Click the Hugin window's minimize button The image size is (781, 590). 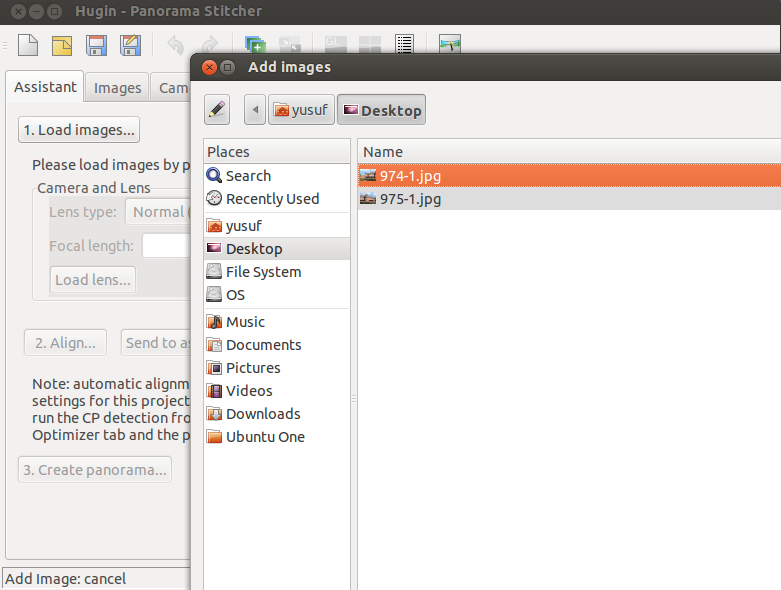click(x=36, y=11)
